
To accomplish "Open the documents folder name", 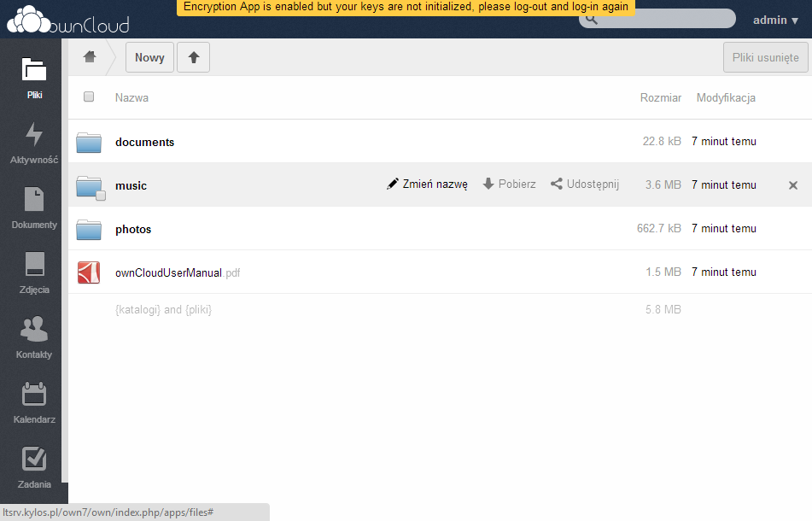I will 144,143.
